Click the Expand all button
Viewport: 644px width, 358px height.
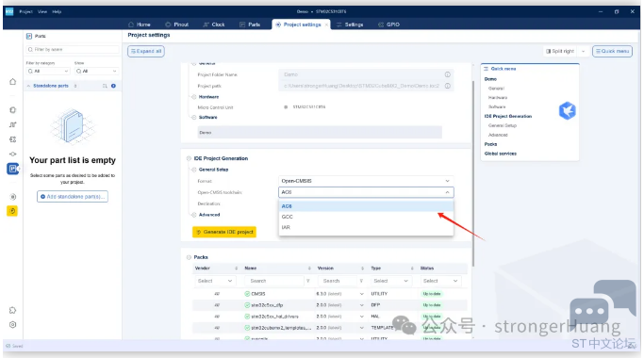[146, 51]
